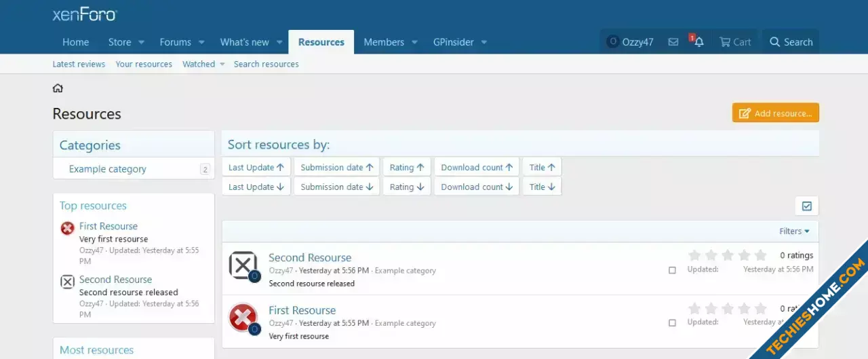Image resolution: width=868 pixels, height=359 pixels.
Task: Rate First Resourse using its star rating
Action: [728, 308]
